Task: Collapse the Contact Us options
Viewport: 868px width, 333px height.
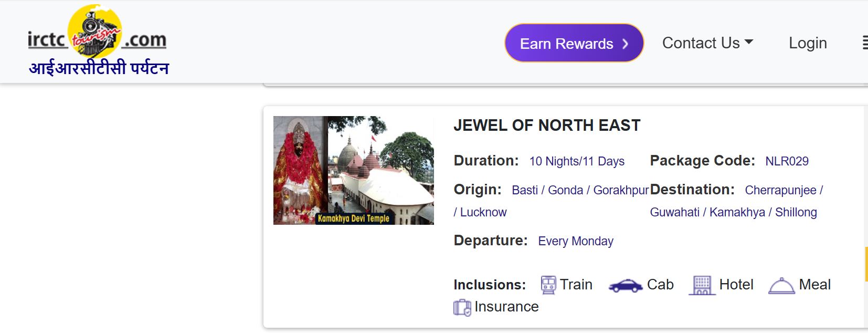Action: (708, 43)
